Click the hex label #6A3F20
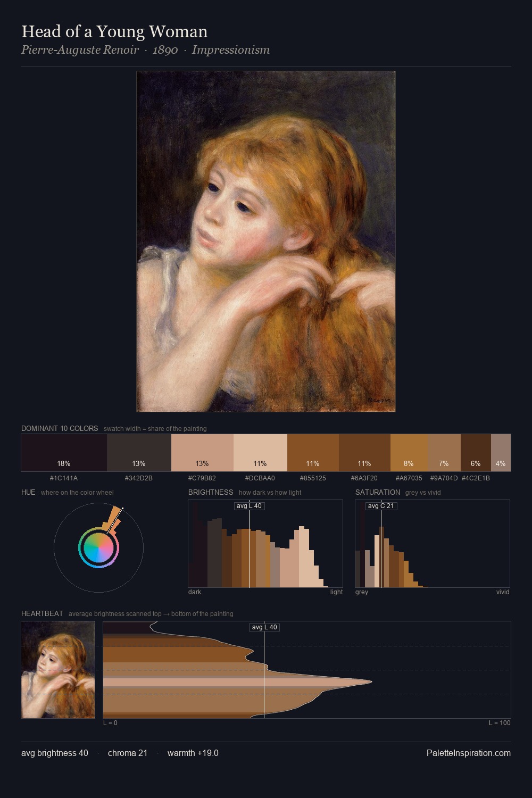Image resolution: width=532 pixels, height=798 pixels. pyautogui.click(x=364, y=478)
